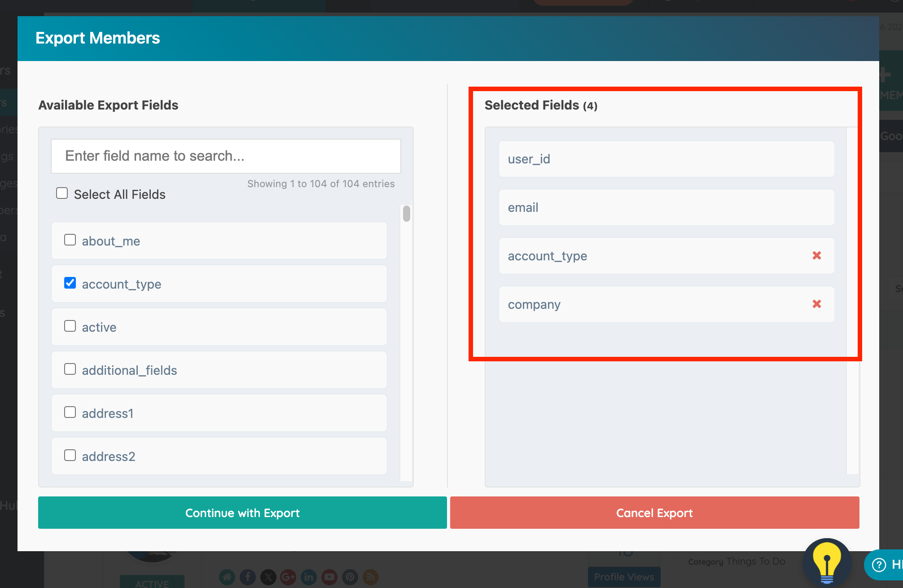Screen dimensions: 903x588
Task: Click the YouTube social icon
Action: pyautogui.click(x=329, y=577)
